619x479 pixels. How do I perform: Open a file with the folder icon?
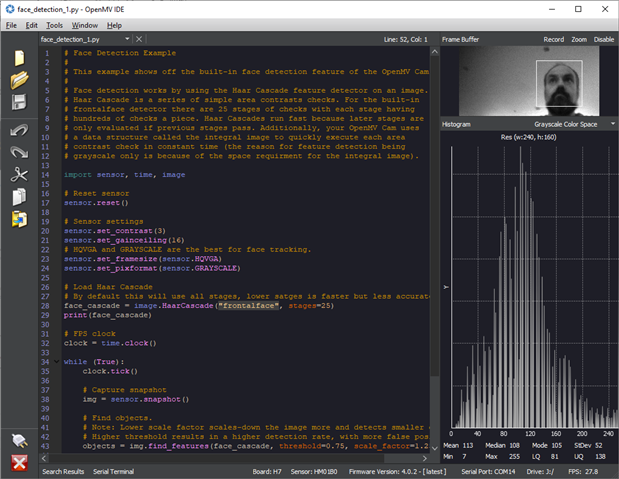(x=18, y=80)
